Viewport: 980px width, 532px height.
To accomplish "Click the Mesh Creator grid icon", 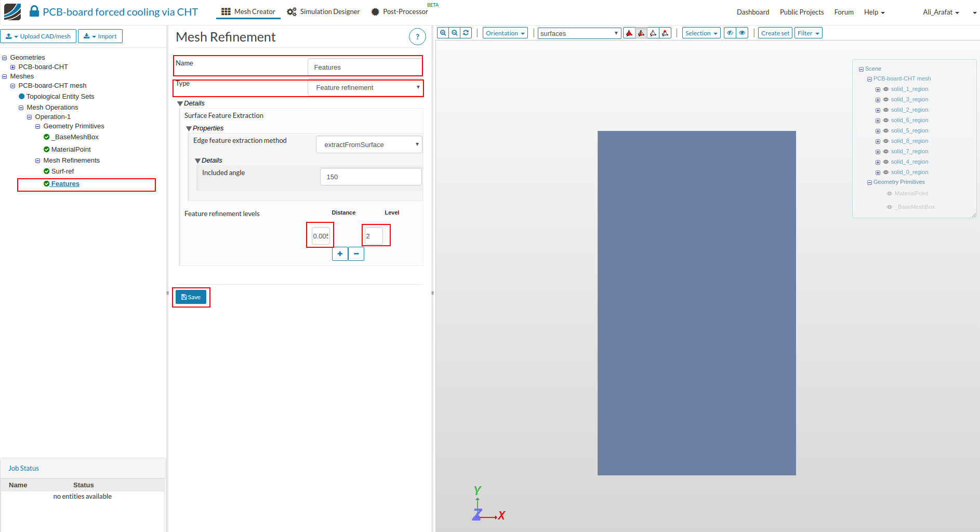I will pos(226,11).
